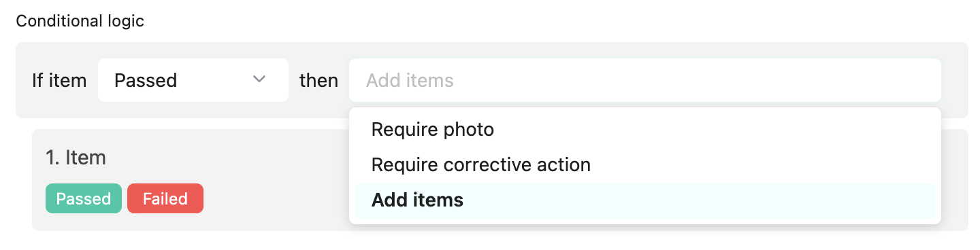Mark item response as Failed
The width and height of the screenshot is (980, 250).
165,198
